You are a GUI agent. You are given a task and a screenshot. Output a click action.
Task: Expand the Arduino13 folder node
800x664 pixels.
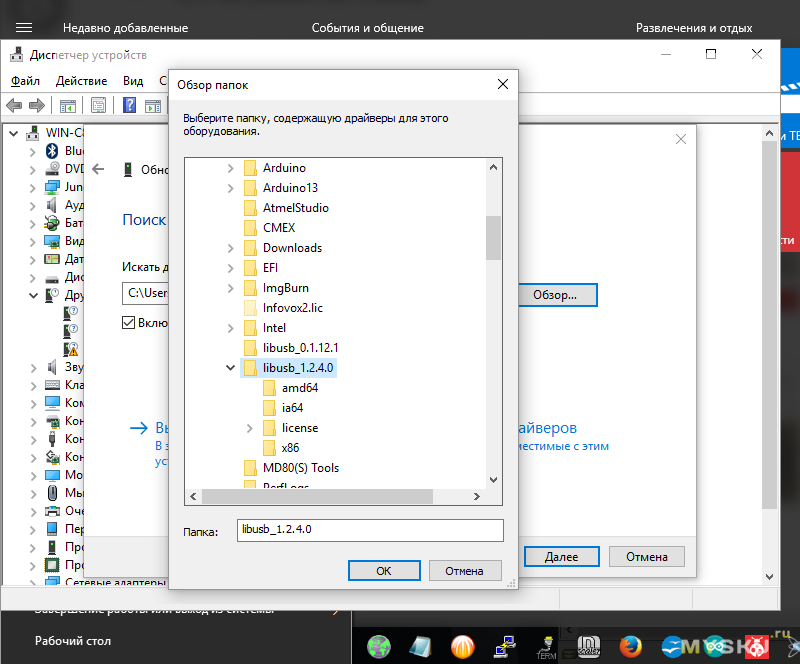(x=231, y=188)
